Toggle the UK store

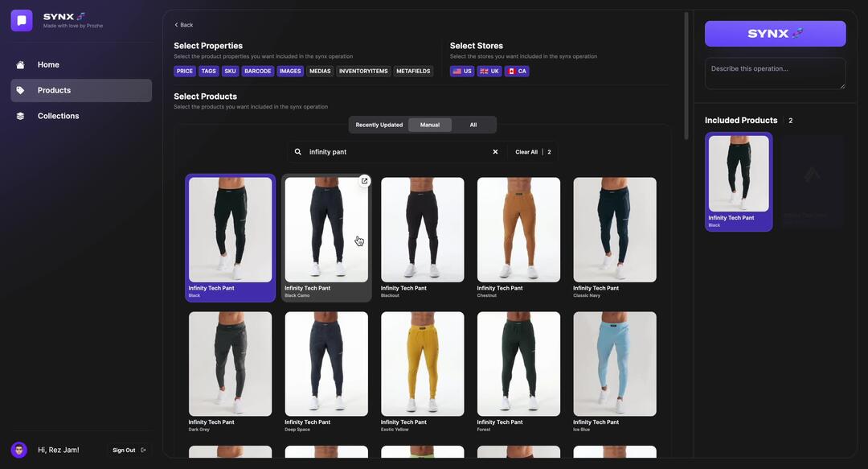489,71
